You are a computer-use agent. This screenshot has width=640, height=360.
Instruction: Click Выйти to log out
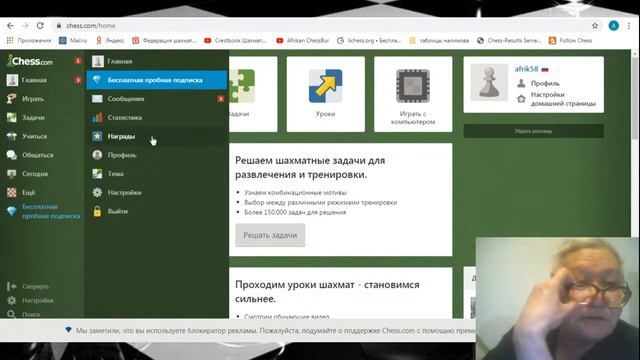pyautogui.click(x=157, y=211)
